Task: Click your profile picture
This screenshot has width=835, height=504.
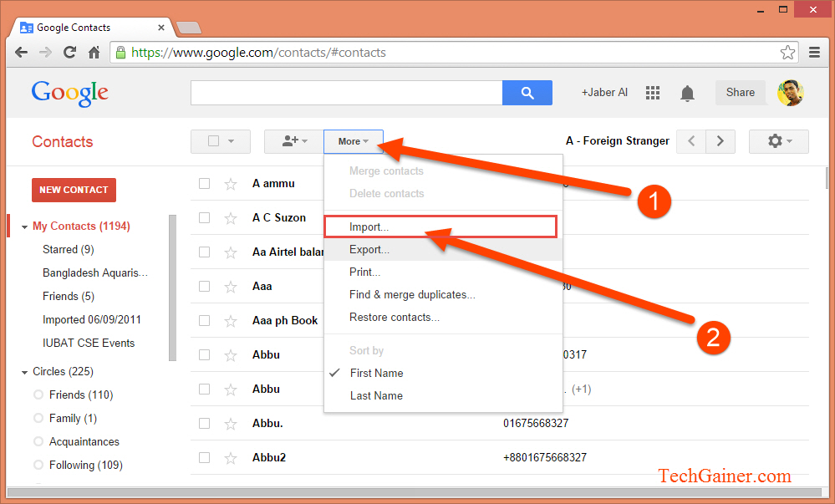Action: (789, 92)
